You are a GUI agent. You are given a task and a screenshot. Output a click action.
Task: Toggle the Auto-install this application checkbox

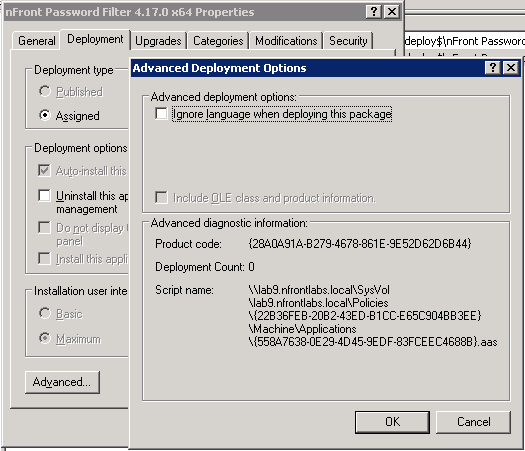[x=44, y=170]
